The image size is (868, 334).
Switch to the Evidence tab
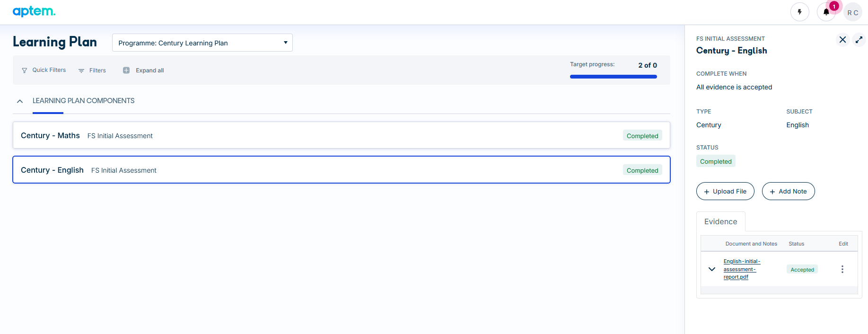720,221
